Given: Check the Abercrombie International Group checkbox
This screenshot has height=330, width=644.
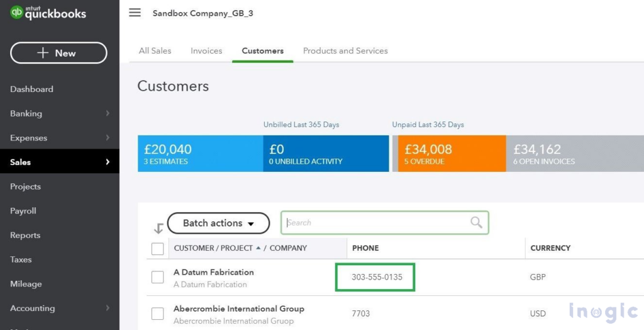Looking at the screenshot, I should pos(158,314).
